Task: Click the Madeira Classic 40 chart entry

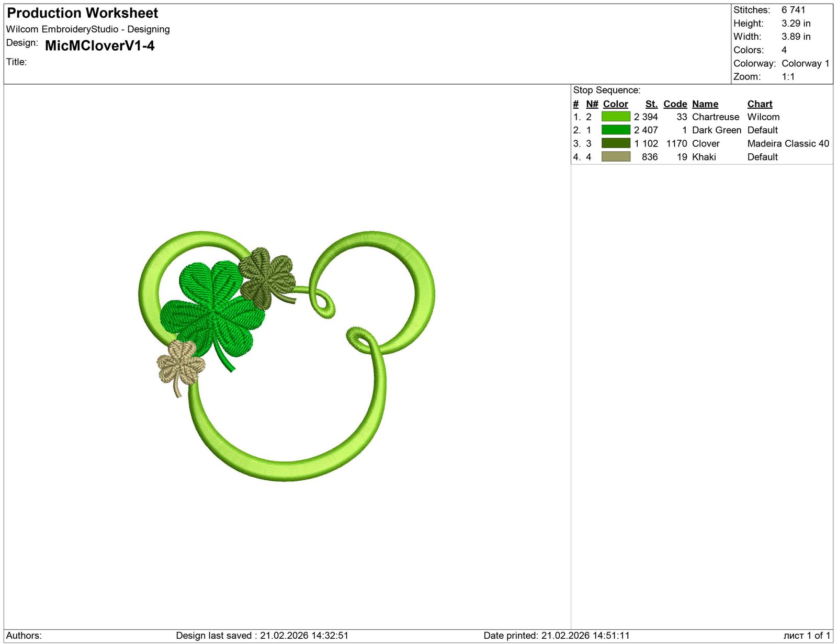Action: point(788,143)
